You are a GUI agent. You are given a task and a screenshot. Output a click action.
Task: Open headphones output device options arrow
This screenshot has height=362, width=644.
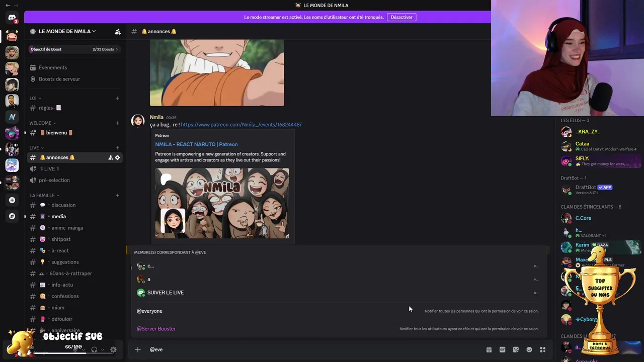tap(103, 349)
